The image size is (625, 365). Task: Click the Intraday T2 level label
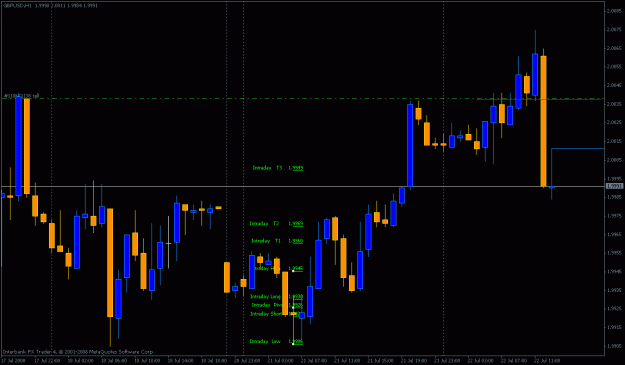click(276, 224)
